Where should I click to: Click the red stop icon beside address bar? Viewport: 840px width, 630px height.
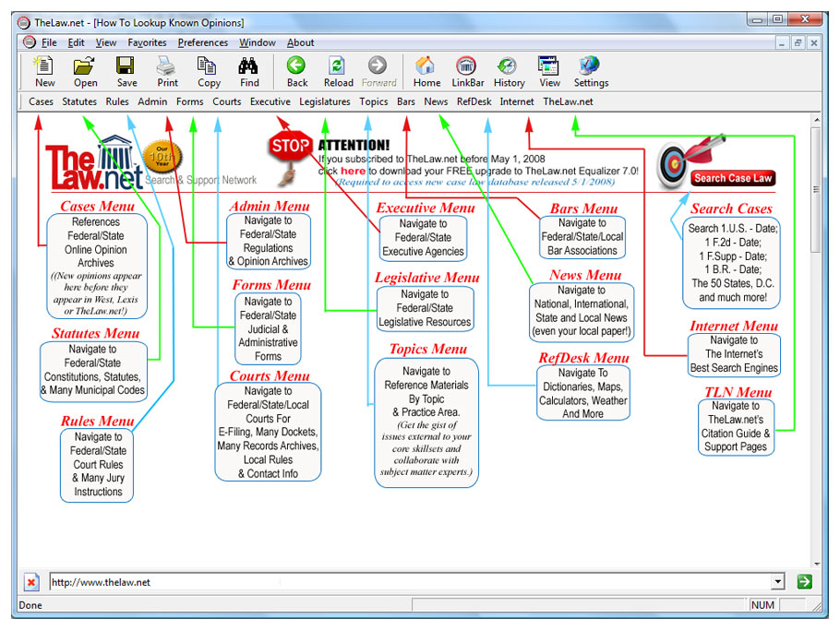[31, 582]
